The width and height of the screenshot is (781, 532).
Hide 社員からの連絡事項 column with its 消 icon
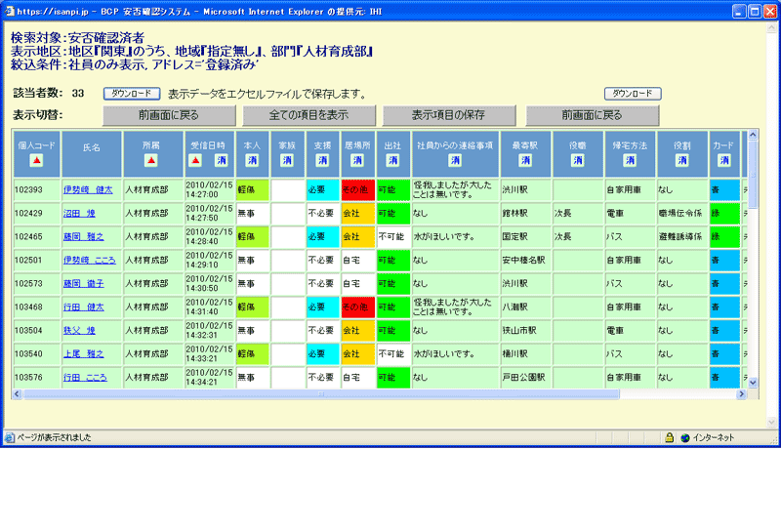point(455,160)
